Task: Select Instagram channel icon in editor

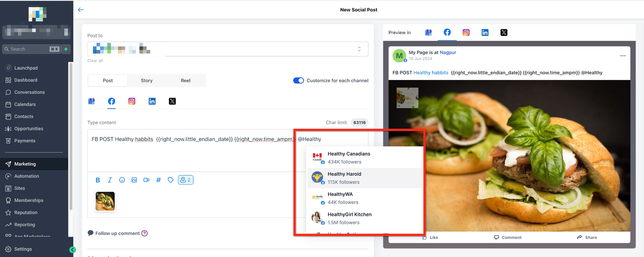Action: [x=132, y=101]
